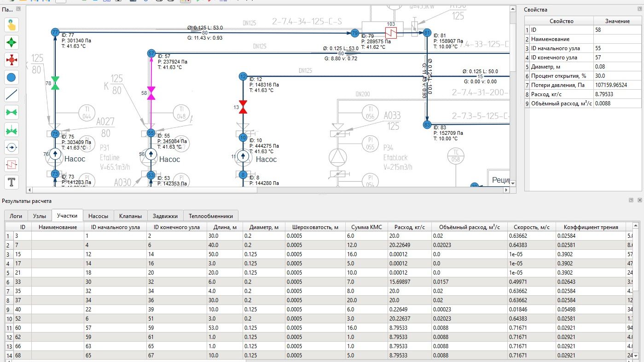Click pump 11 symbol on the scheme

(243, 157)
